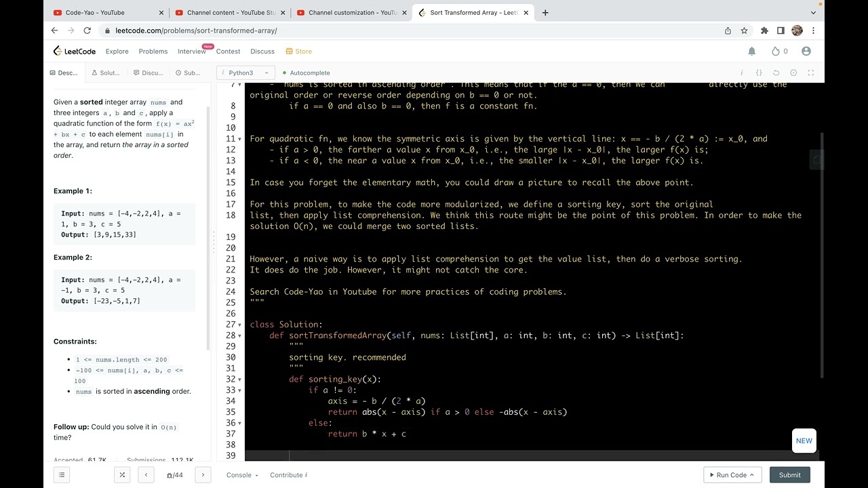Click Run Code button
868x488 pixels.
pyautogui.click(x=732, y=475)
